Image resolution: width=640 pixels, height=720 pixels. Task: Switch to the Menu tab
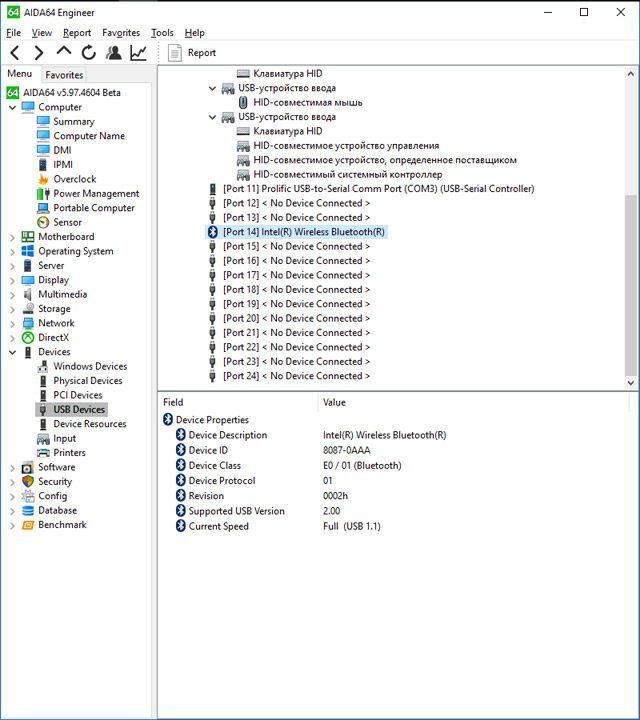(20, 74)
